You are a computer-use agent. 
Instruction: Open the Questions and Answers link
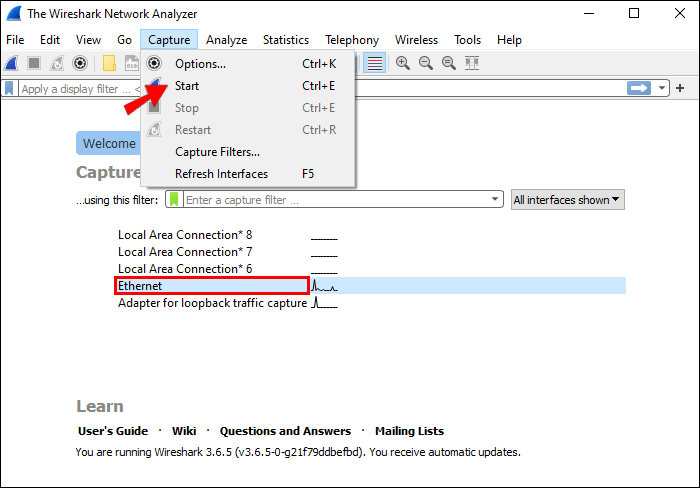(285, 431)
